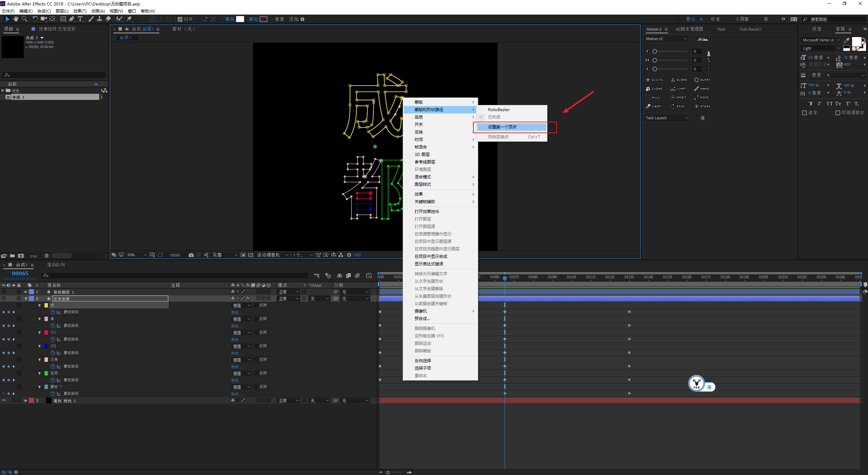
Task: Click the trash icon in Motion panel
Action: pos(702,118)
